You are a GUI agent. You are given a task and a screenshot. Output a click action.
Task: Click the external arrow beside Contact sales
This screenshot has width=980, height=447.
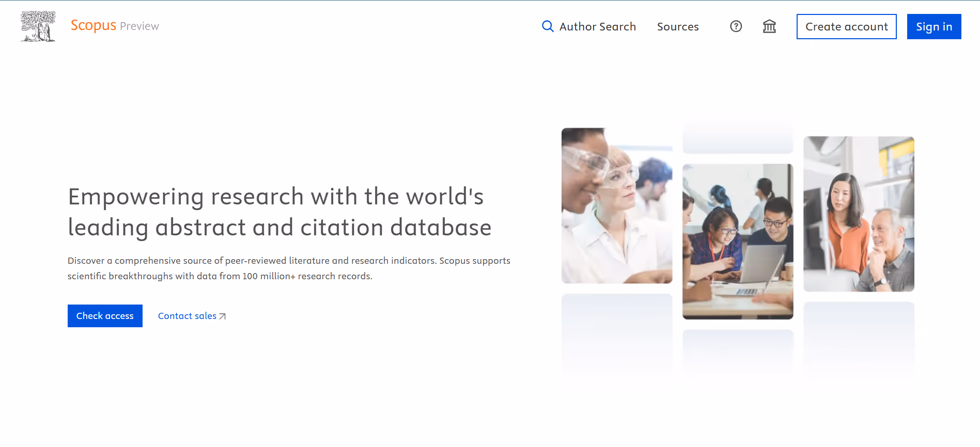tap(223, 316)
